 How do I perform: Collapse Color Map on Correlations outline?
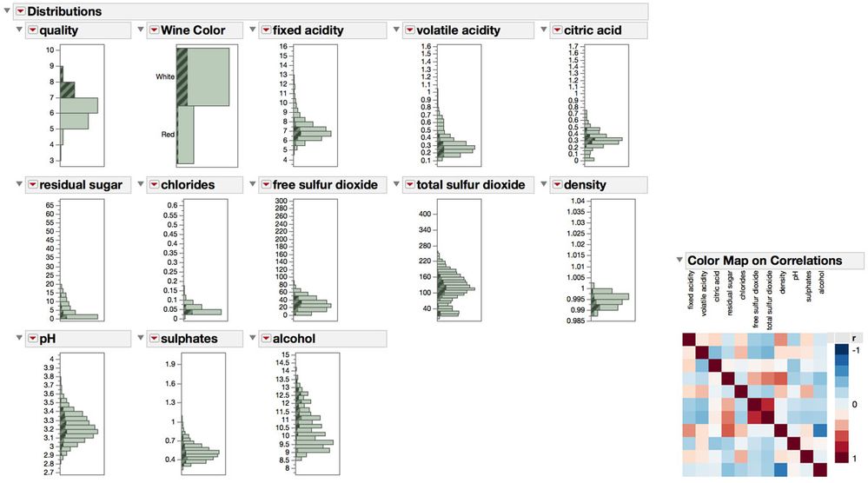click(x=679, y=261)
